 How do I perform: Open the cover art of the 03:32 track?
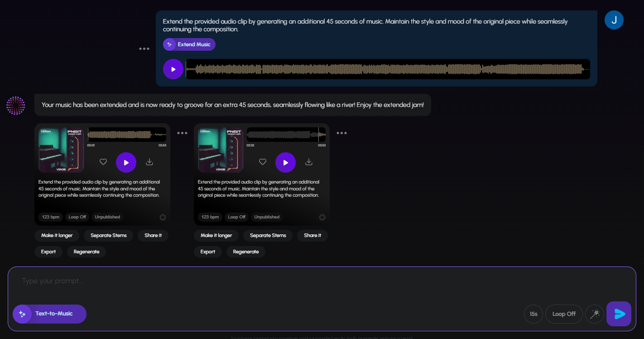(221, 150)
